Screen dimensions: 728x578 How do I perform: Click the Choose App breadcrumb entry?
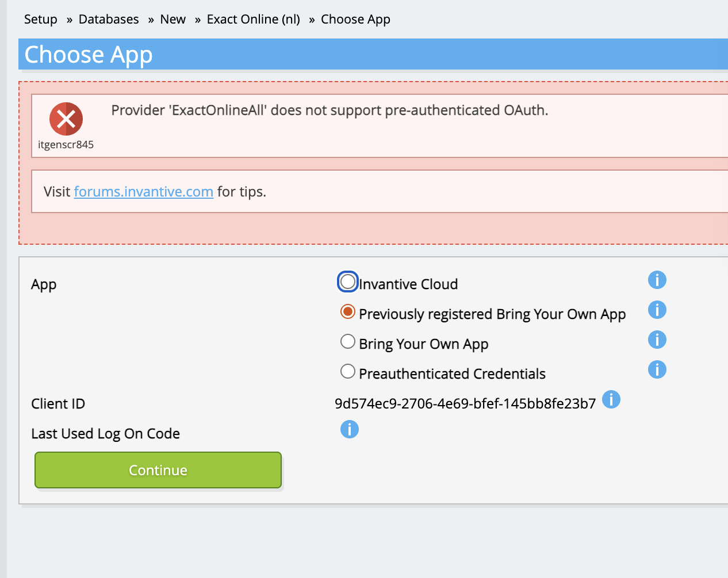(x=355, y=20)
